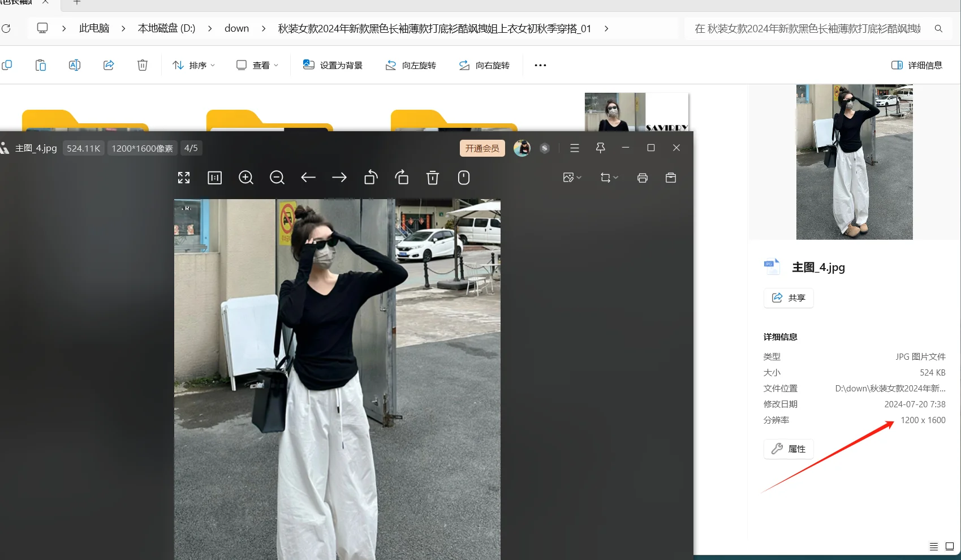This screenshot has height=560, width=961.
Task: Print the image from the viewer
Action: pos(642,177)
